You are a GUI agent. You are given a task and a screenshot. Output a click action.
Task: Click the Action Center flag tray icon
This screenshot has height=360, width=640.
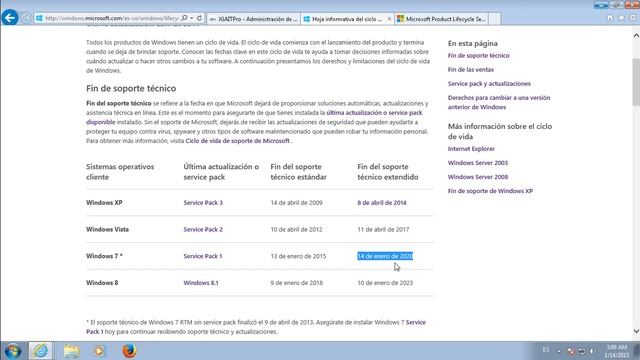coord(571,351)
